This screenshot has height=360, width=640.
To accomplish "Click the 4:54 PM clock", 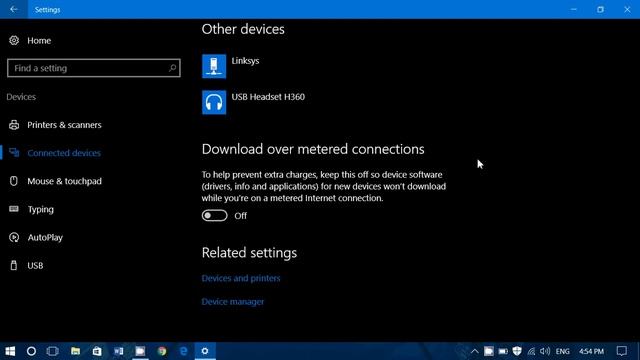I will coord(591,351).
